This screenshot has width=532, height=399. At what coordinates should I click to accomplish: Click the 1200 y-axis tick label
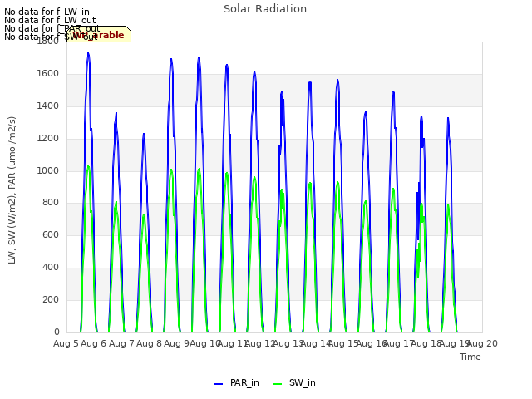point(48,139)
